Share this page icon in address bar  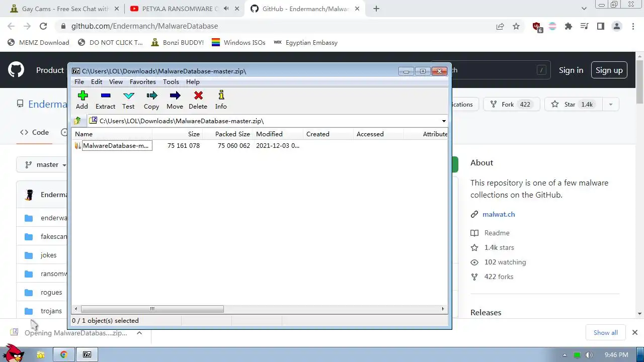500,26
